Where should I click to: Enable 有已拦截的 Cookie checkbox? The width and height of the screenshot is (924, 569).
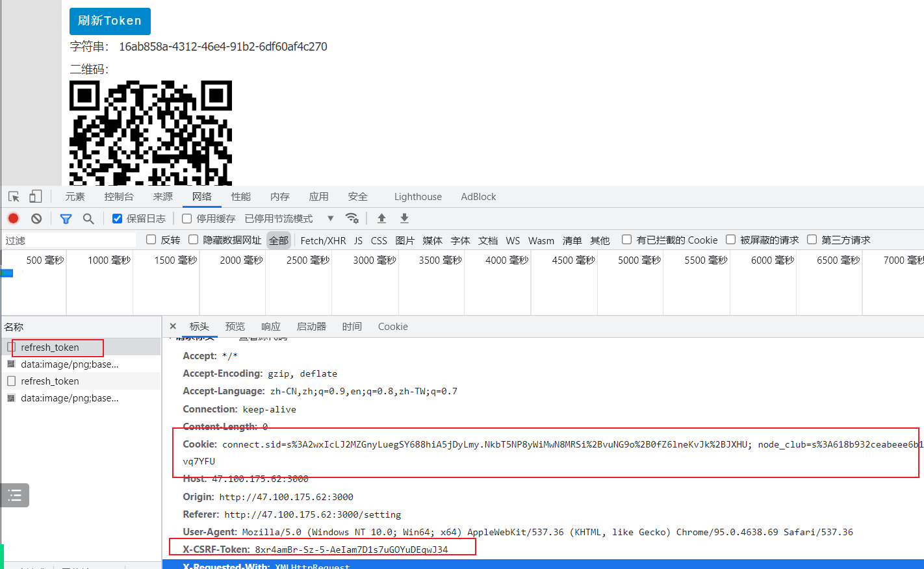627,240
